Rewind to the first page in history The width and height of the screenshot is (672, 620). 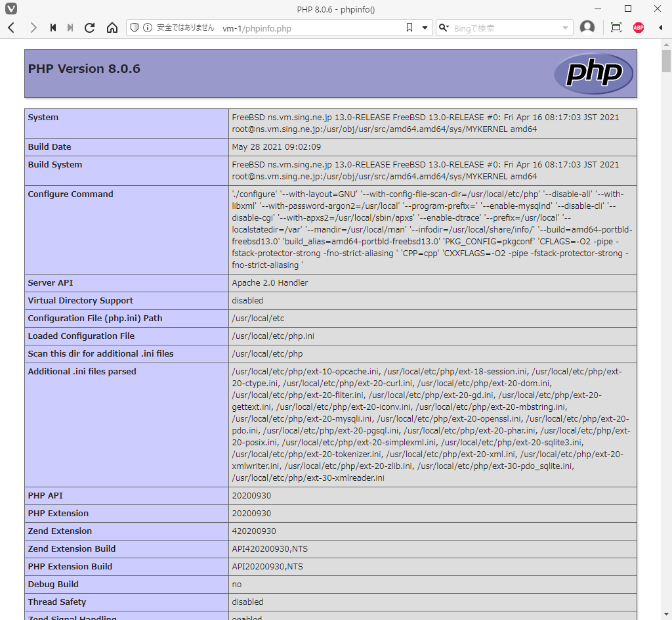[53, 28]
